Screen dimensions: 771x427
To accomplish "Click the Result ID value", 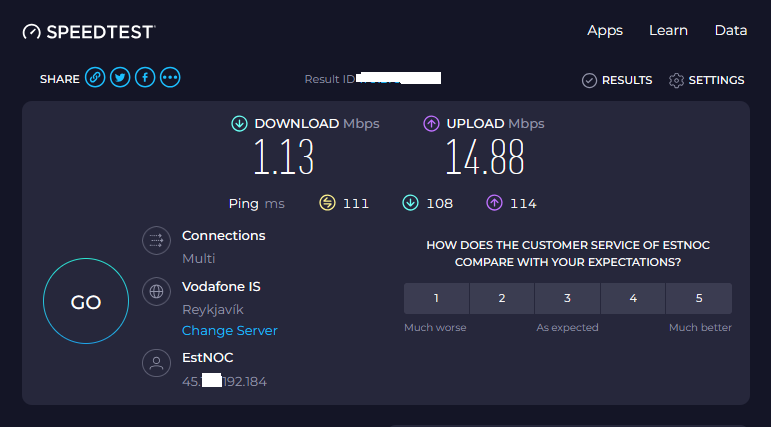I will click(x=399, y=78).
